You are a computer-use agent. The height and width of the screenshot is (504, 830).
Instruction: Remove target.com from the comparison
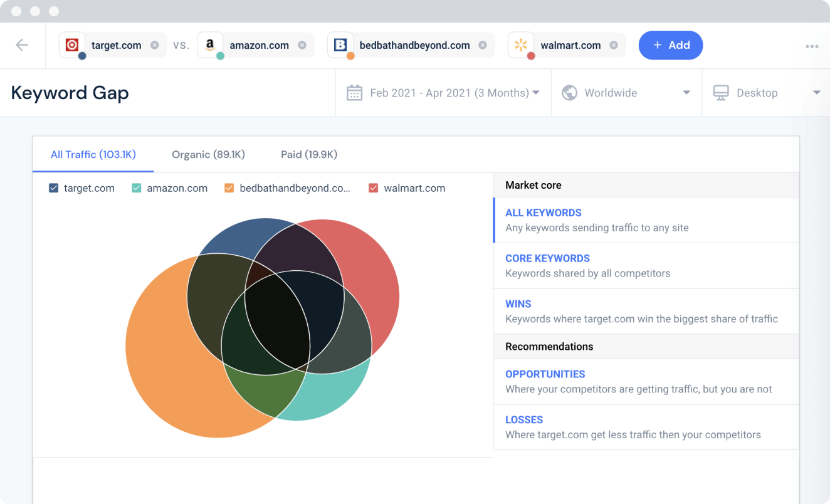(x=155, y=45)
